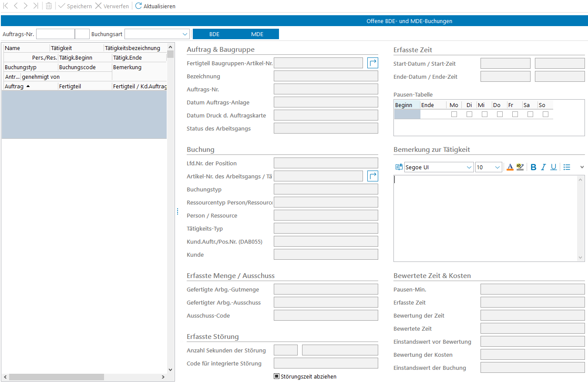588x382 pixels.
Task: Click the Aktualisieren refresh icon
Action: (138, 6)
